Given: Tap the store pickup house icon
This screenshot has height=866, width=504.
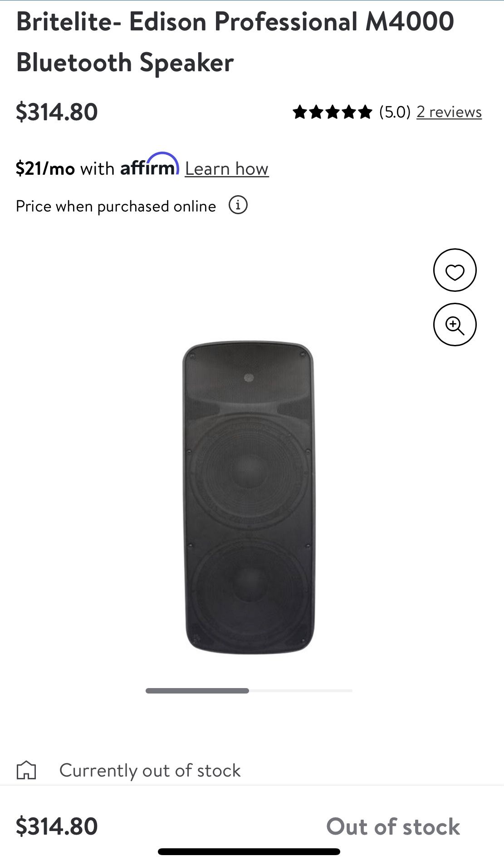Looking at the screenshot, I should click(26, 770).
